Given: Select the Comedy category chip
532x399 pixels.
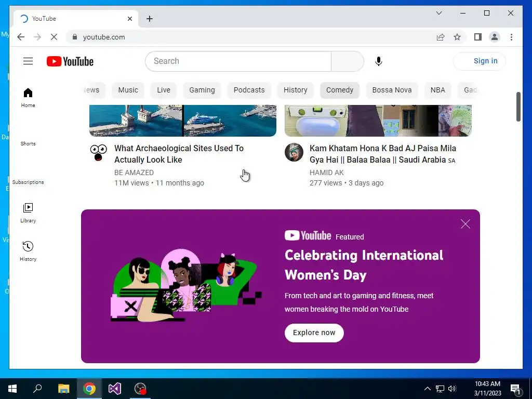Looking at the screenshot, I should [340, 90].
